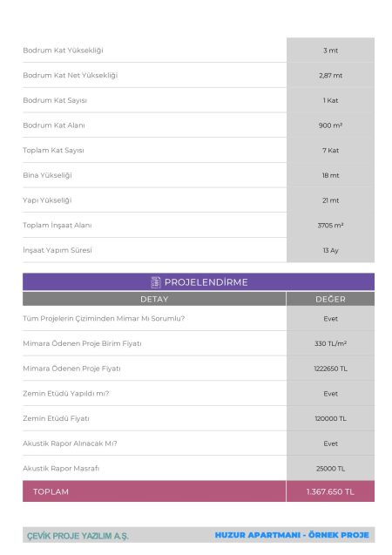Screen dimensions: 392x555
Task: Click the DEĞER column header
Action: click(330, 299)
